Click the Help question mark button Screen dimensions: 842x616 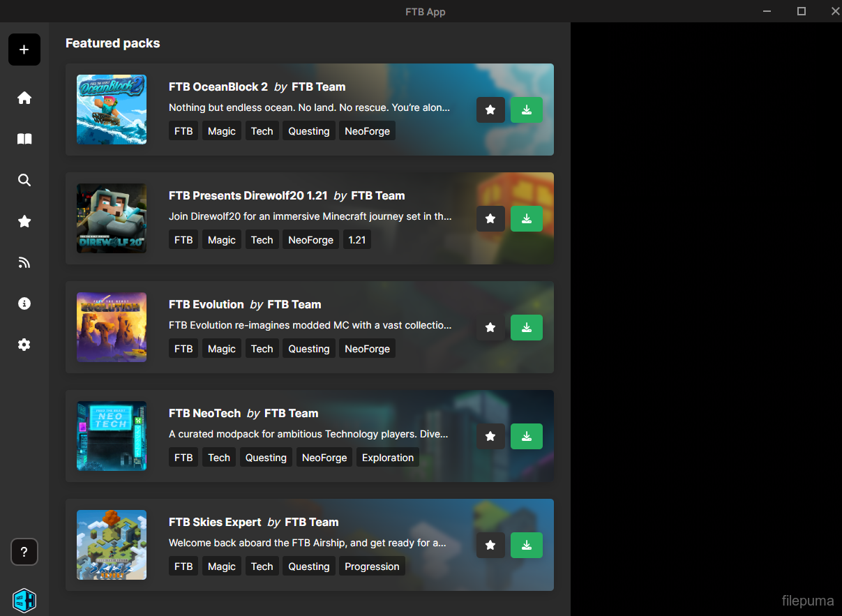(24, 553)
